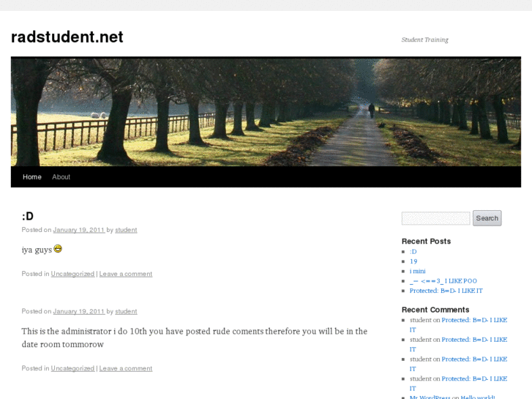
Task: Click the "Recent Posts" sidebar heading
Action: (x=426, y=242)
